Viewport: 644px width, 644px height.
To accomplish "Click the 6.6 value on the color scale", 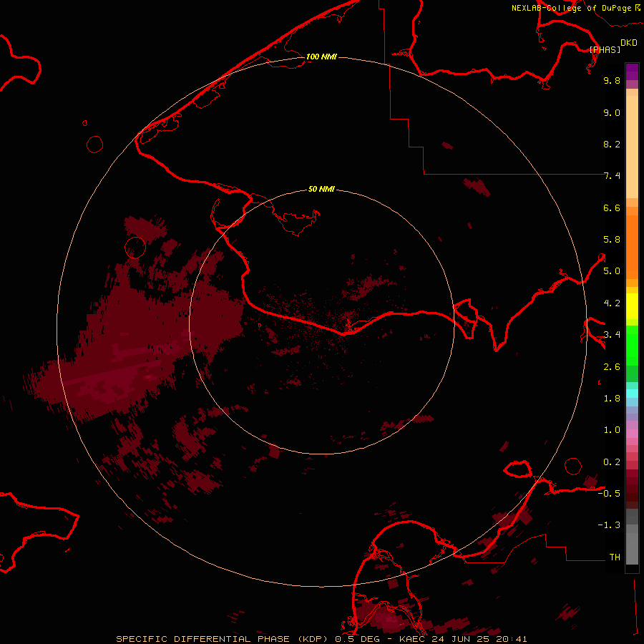I will [612, 208].
